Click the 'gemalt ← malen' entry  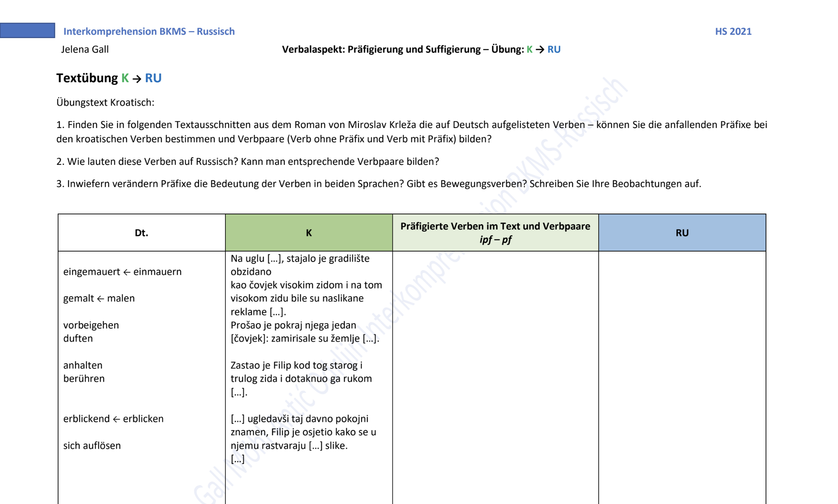(x=99, y=298)
